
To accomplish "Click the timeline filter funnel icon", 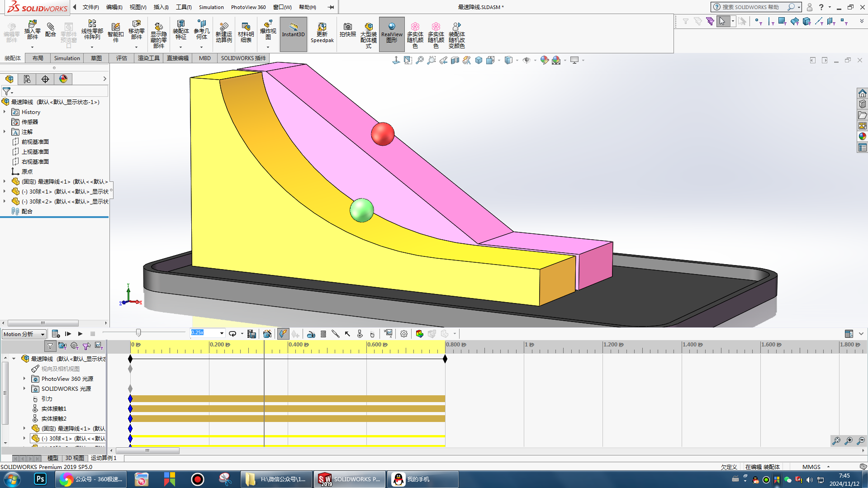I will (x=50, y=346).
